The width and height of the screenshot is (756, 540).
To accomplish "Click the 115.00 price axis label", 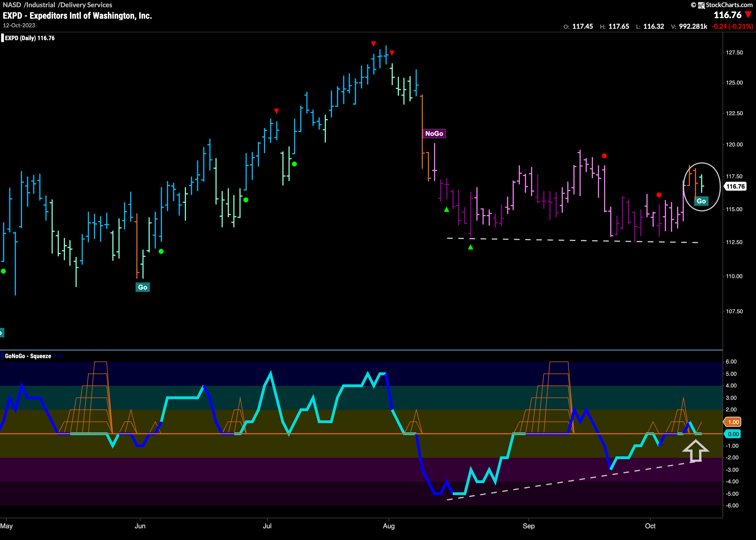I will tap(735, 209).
